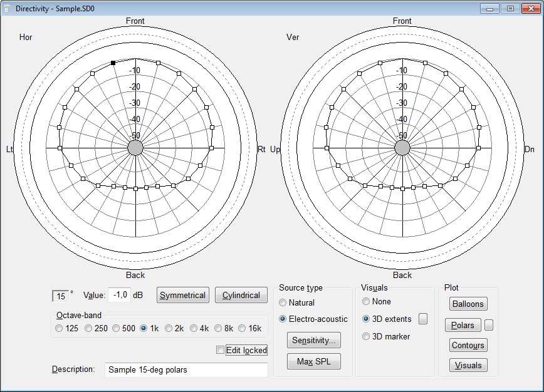Click the Description text field

(x=186, y=369)
